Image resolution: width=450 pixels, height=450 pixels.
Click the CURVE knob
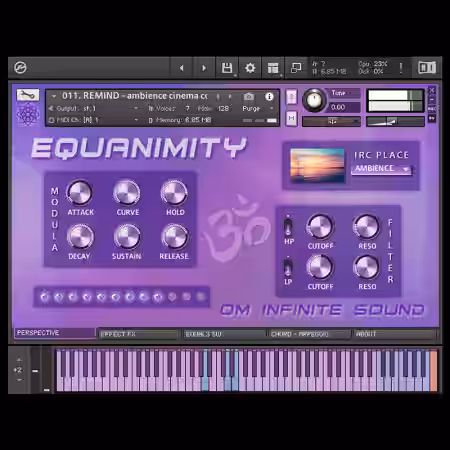(127, 193)
